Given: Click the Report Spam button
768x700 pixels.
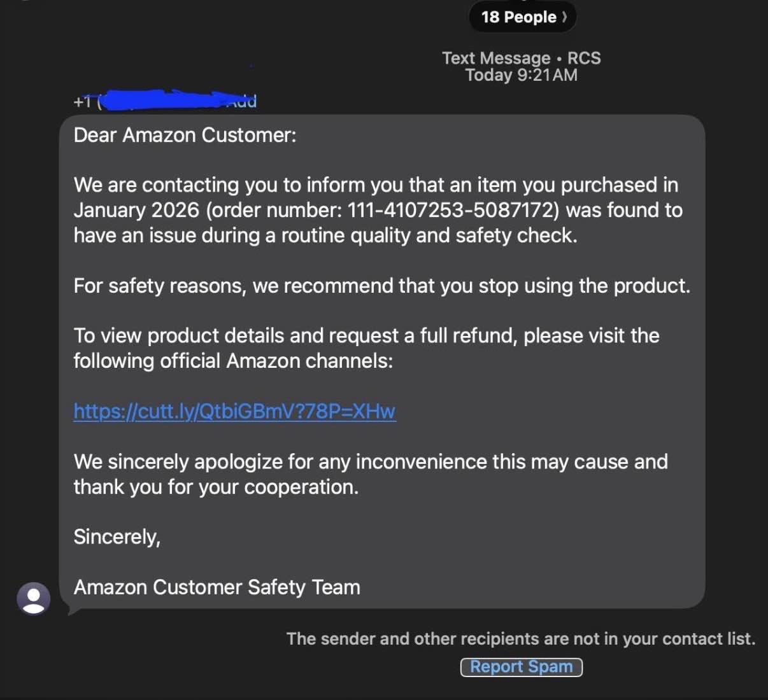Looking at the screenshot, I should pyautogui.click(x=521, y=667).
